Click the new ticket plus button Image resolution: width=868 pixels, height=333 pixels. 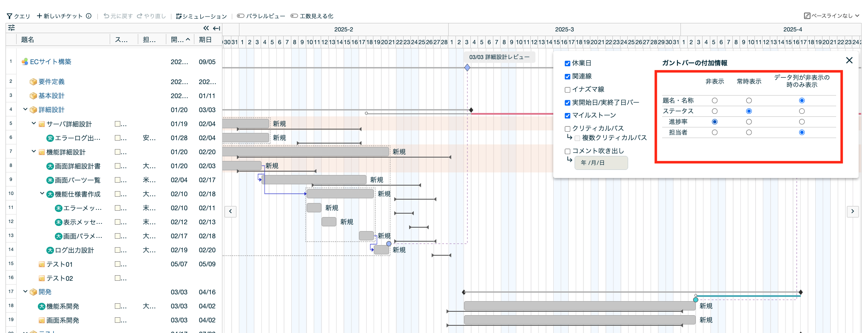(40, 16)
